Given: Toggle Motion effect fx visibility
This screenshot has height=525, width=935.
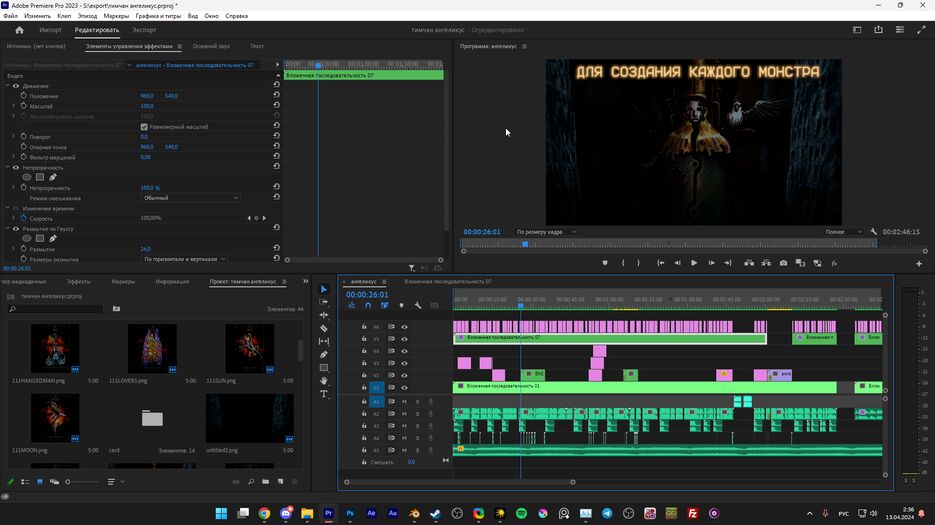Looking at the screenshot, I should tap(16, 86).
